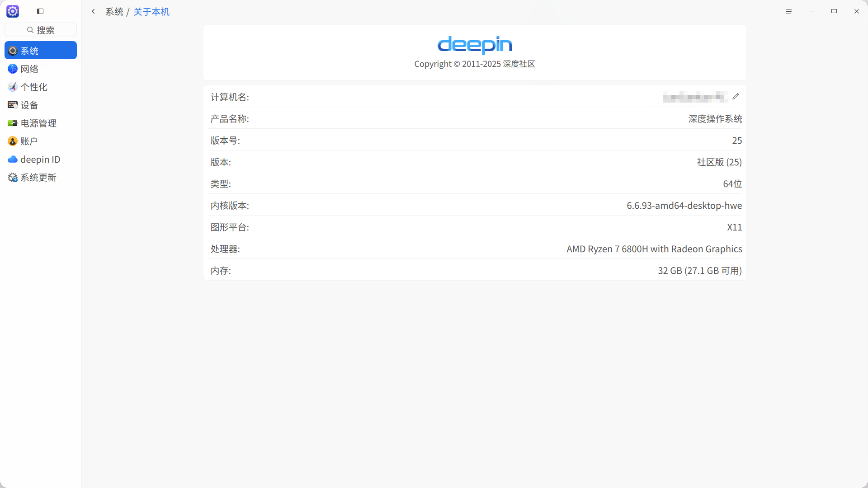The image size is (868, 488).
Task: Click the 系统 breadcrumb link
Action: [114, 11]
